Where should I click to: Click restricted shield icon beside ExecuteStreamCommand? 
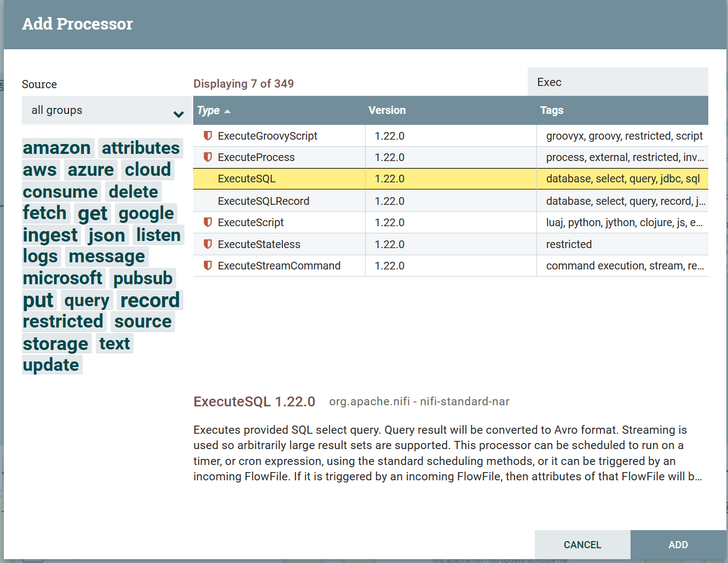[x=208, y=265]
